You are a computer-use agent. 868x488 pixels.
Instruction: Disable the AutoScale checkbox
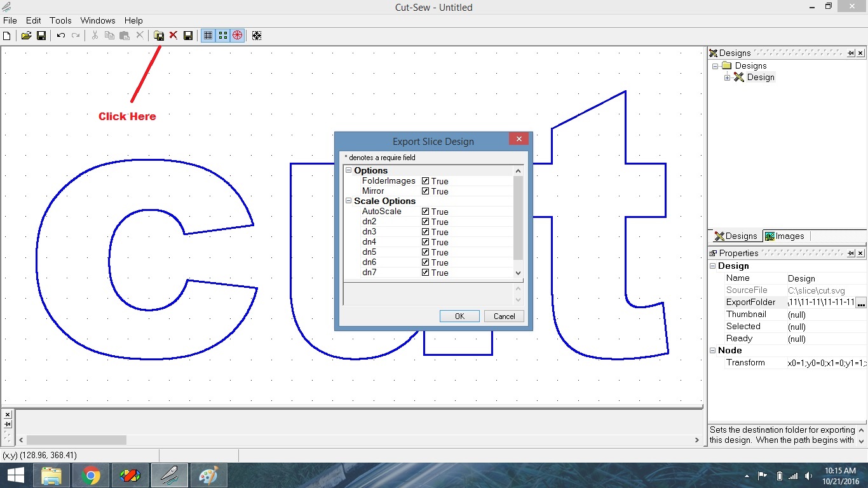click(x=426, y=211)
